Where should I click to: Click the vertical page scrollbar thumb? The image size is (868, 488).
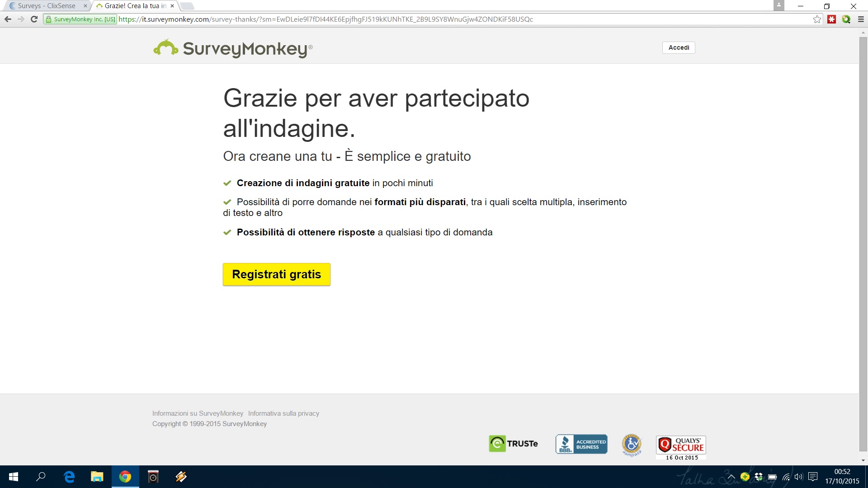pyautogui.click(x=863, y=244)
